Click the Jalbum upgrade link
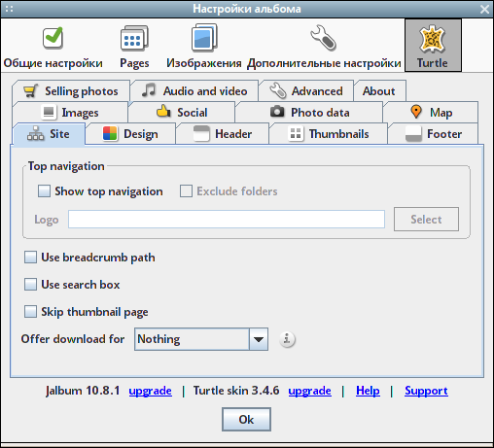 click(x=151, y=391)
